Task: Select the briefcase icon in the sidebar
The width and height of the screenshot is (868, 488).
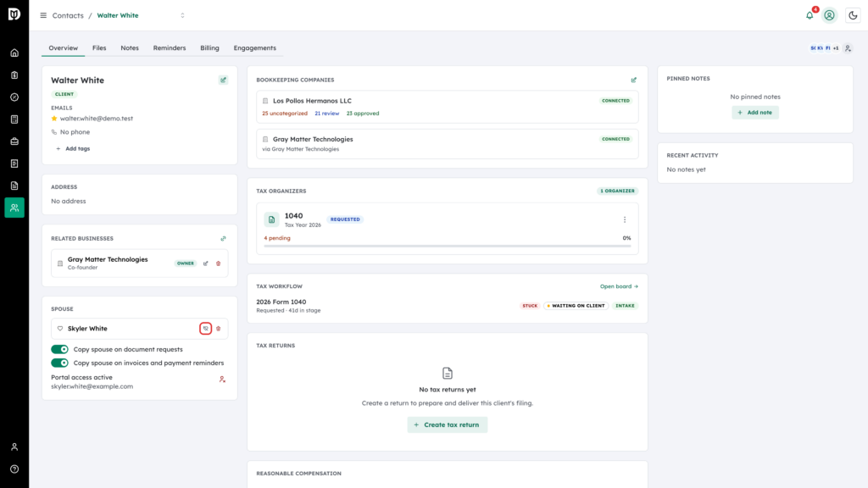Action: [x=14, y=141]
